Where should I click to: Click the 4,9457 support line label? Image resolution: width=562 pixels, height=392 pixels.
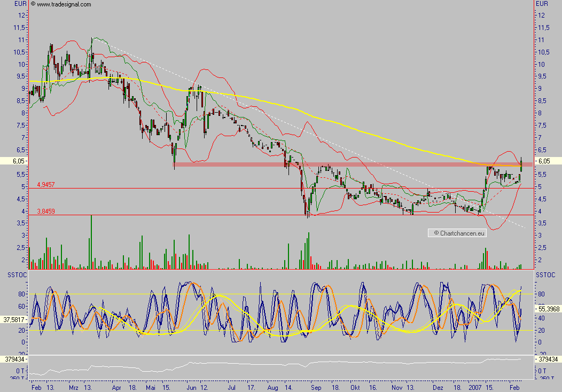coord(45,184)
